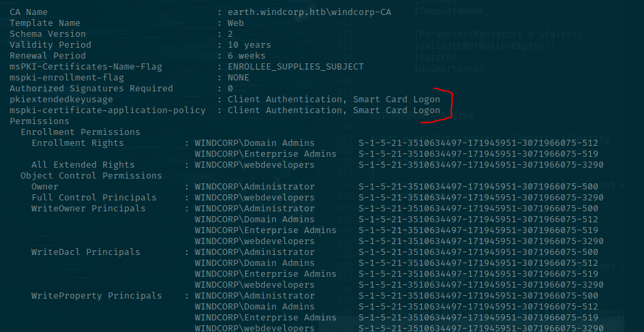Select the Full Control Principals label
This screenshot has width=644, height=332.
[x=94, y=198]
